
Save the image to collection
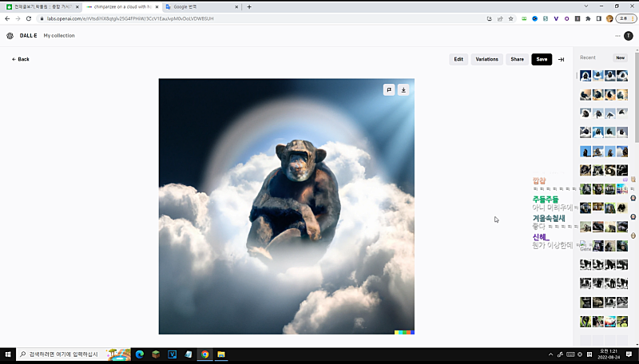click(x=542, y=59)
